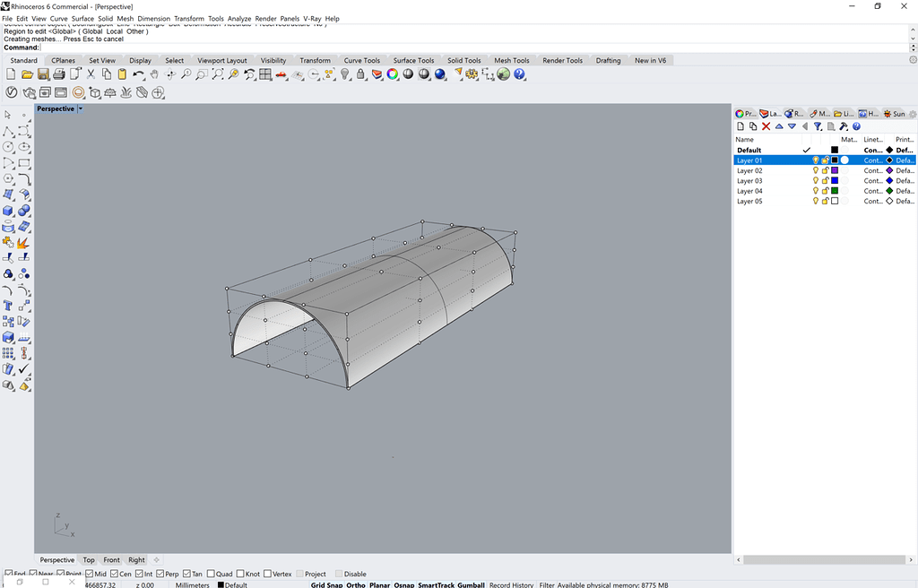Switch to the Mesh Tools toolbar tab
This screenshot has width=918, height=588.
tap(511, 60)
